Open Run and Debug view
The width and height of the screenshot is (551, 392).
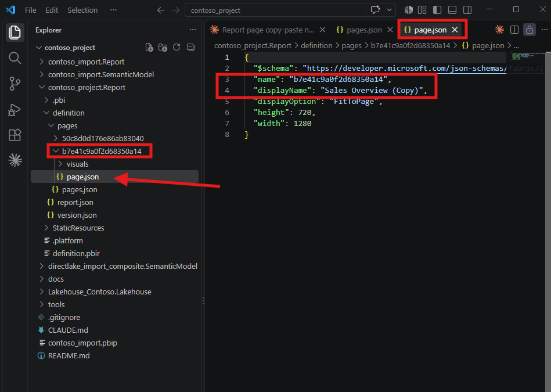pyautogui.click(x=15, y=110)
